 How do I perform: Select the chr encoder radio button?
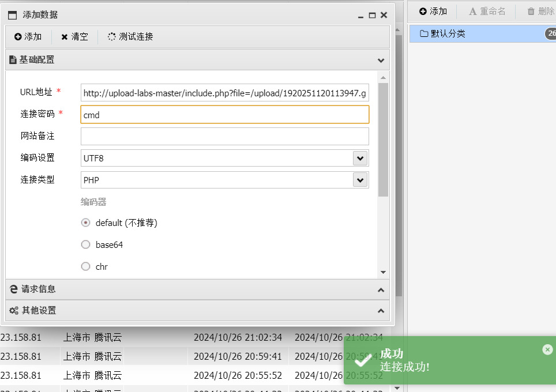(x=85, y=266)
